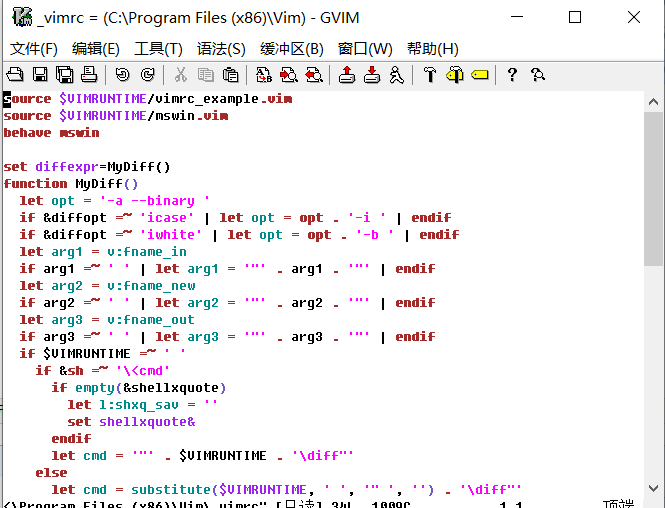Click 'v:fname_in' text
The image size is (665, 508).
tap(147, 251)
